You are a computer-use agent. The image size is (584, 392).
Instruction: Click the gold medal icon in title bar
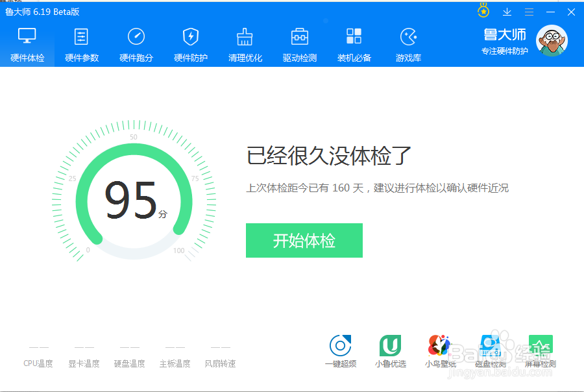pyautogui.click(x=483, y=10)
